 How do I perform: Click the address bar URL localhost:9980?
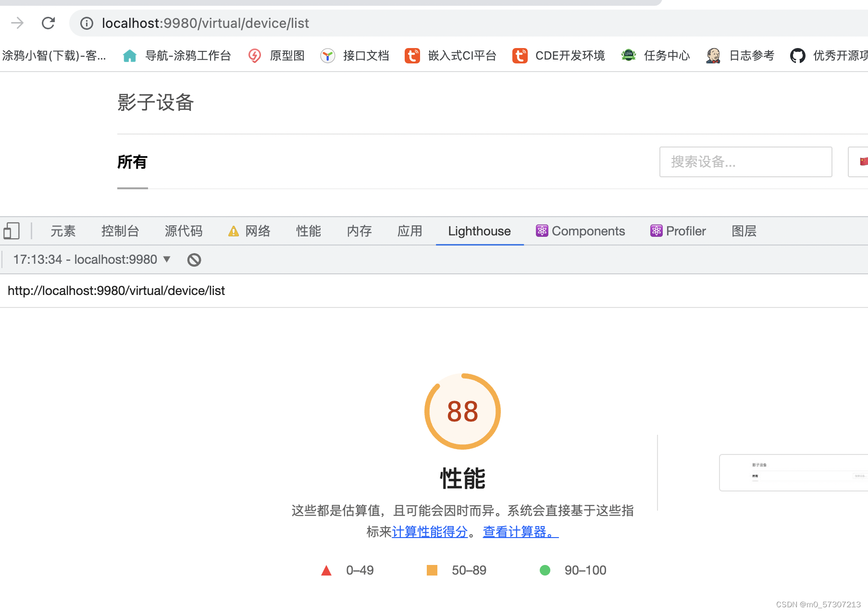pos(205,23)
